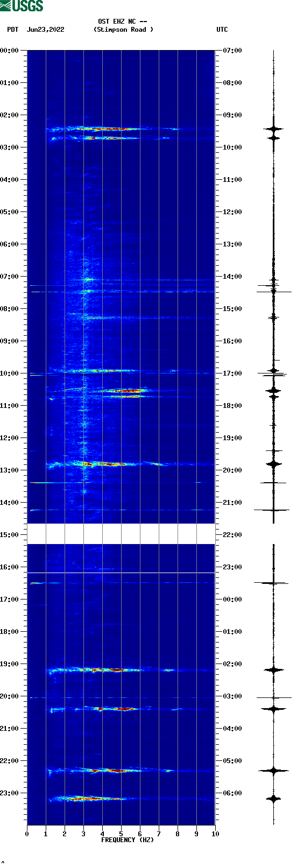Click the seismogram trace burst near UTC 20:00
297x868 pixels.
(273, 464)
